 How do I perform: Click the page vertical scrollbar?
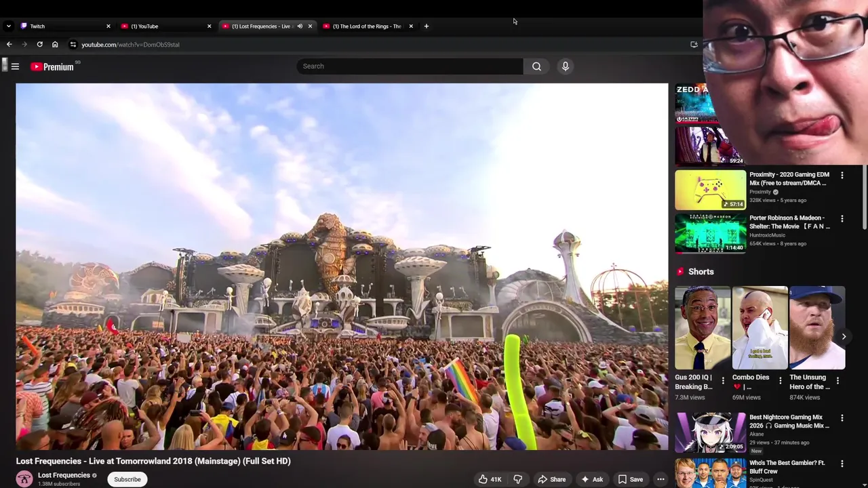tap(865, 197)
